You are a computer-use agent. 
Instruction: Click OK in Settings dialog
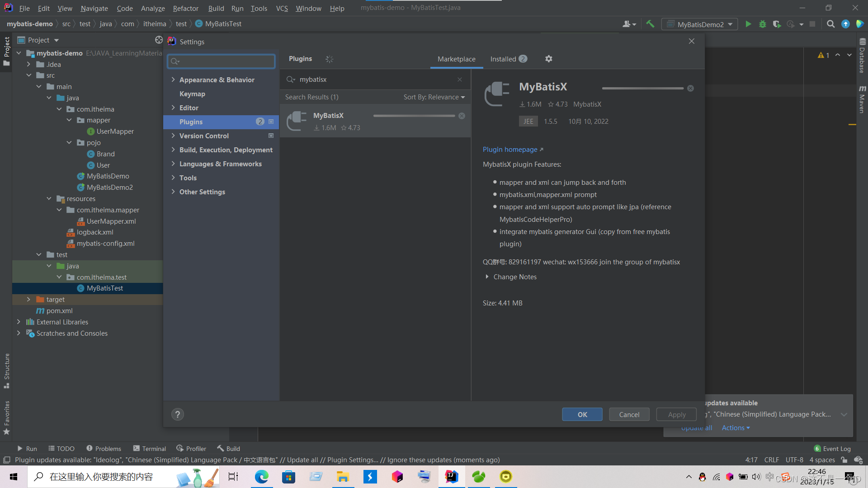pyautogui.click(x=582, y=414)
